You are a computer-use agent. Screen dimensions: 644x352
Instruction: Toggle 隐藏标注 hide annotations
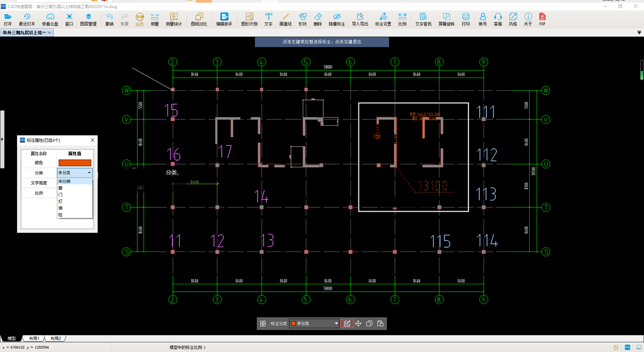point(336,20)
